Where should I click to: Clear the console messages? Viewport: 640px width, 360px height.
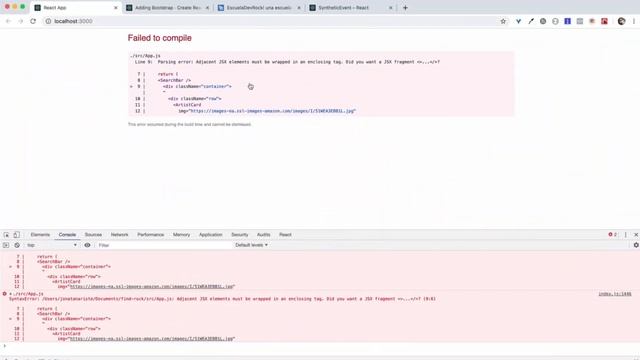click(x=17, y=245)
